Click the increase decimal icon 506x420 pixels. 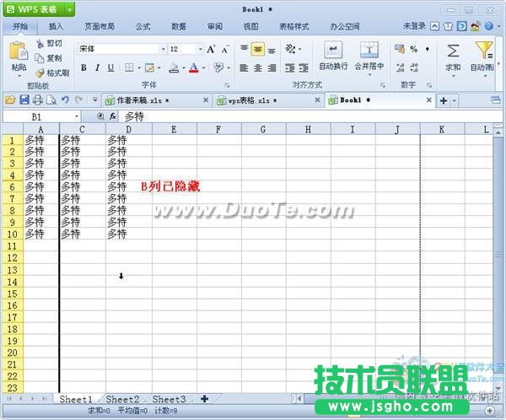[x=400, y=67]
